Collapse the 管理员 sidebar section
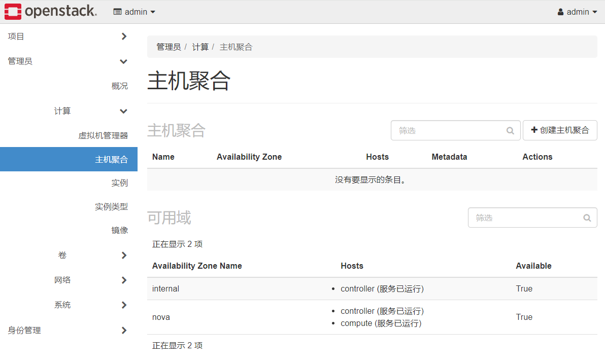Viewport: 605px width, 364px height. tap(69, 61)
